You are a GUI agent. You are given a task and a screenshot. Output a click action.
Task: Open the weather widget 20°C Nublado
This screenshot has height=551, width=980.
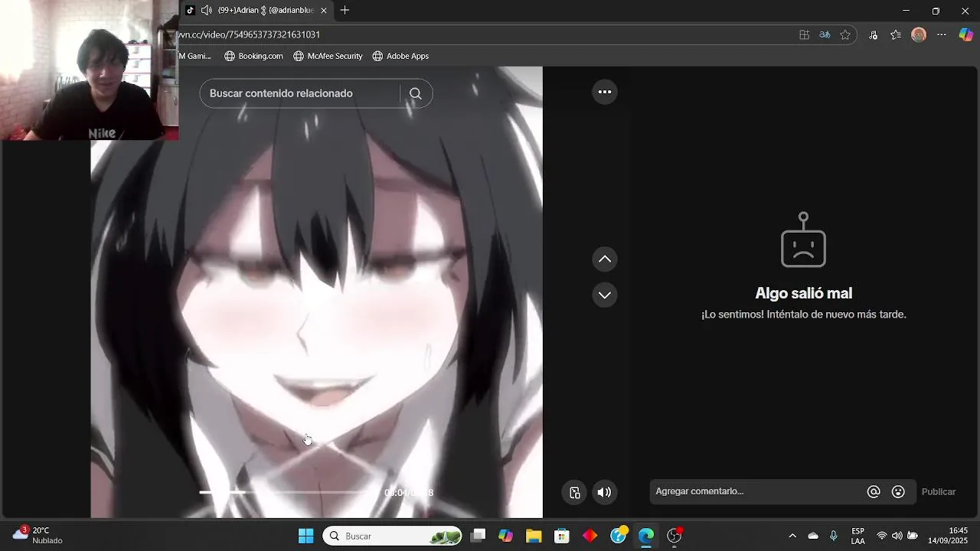coord(38,536)
